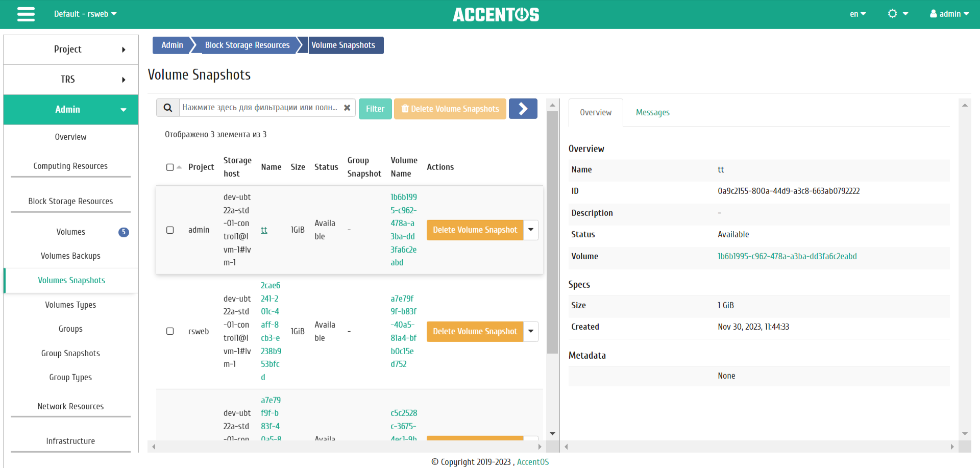Click the details panel horizontal scrollbar right arrow

952,447
